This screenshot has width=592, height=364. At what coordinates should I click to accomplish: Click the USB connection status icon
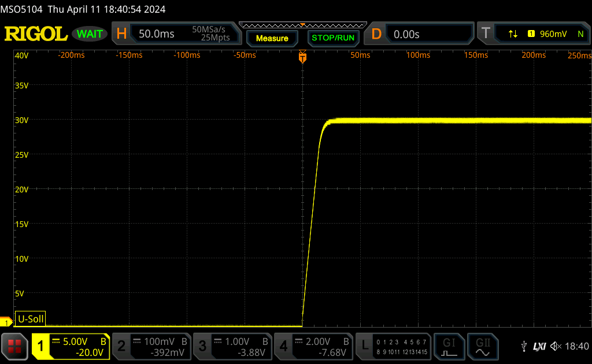(x=524, y=346)
